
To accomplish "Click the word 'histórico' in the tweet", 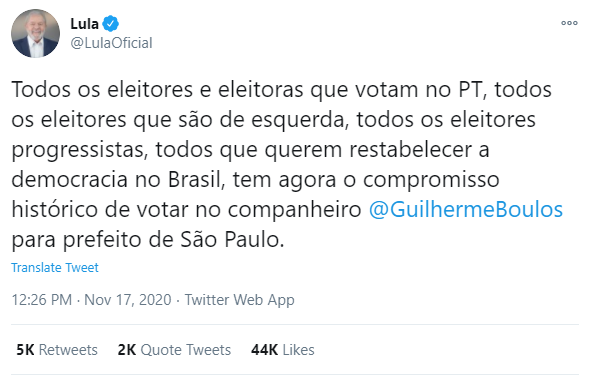I will pyautogui.click(x=55, y=209).
